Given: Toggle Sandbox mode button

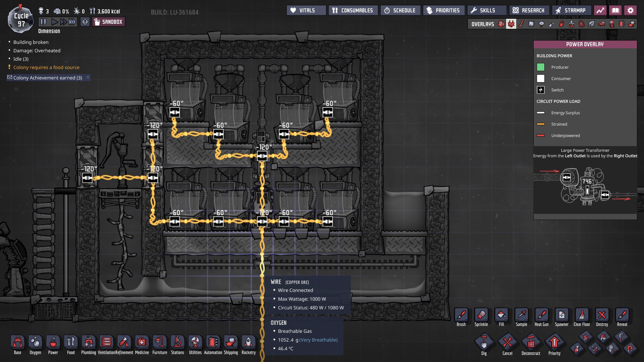Looking at the screenshot, I should 108,22.
